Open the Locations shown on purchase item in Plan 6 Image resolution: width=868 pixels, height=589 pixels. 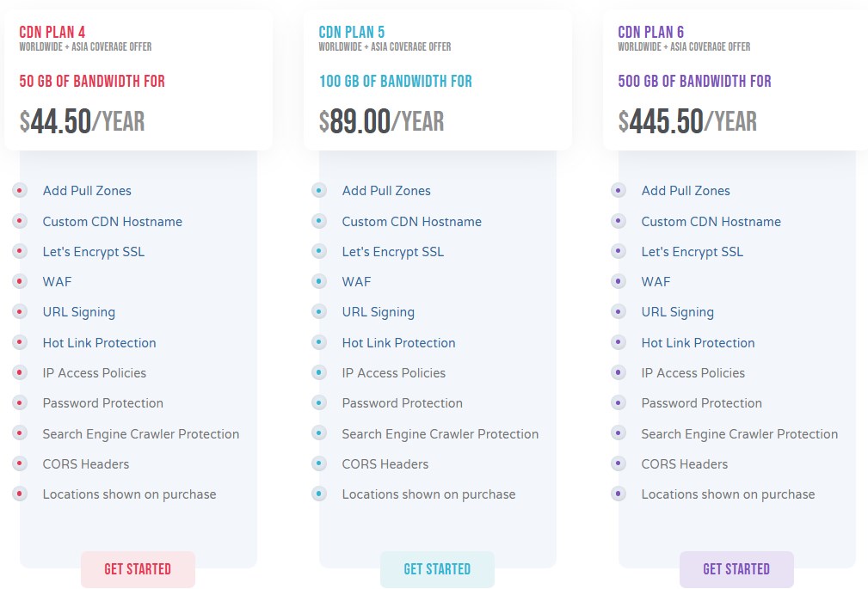click(x=728, y=494)
